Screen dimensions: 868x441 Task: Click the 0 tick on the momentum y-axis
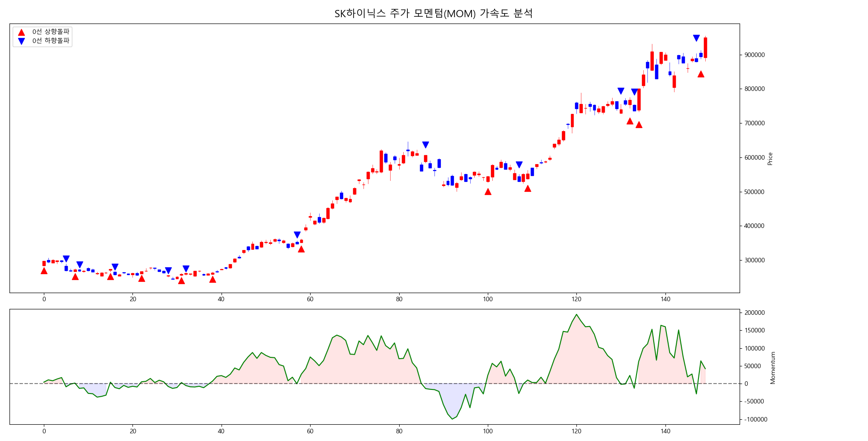[x=746, y=384]
